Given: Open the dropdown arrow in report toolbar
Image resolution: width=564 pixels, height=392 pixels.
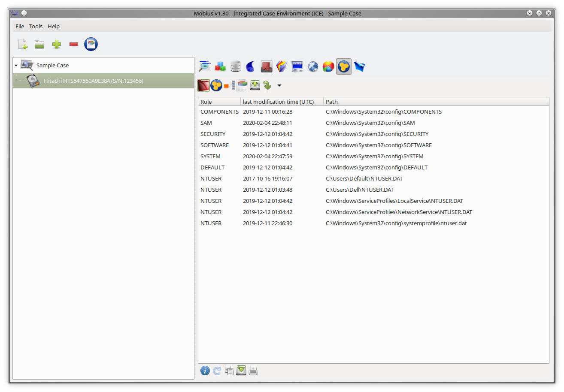Looking at the screenshot, I should click(x=279, y=85).
